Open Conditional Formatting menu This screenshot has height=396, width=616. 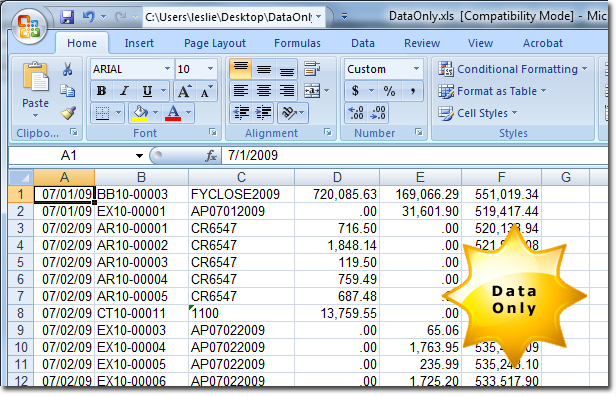pyautogui.click(x=513, y=69)
